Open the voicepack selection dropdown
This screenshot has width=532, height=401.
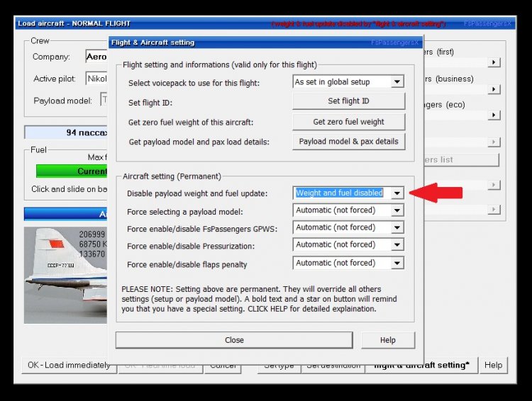pos(397,81)
